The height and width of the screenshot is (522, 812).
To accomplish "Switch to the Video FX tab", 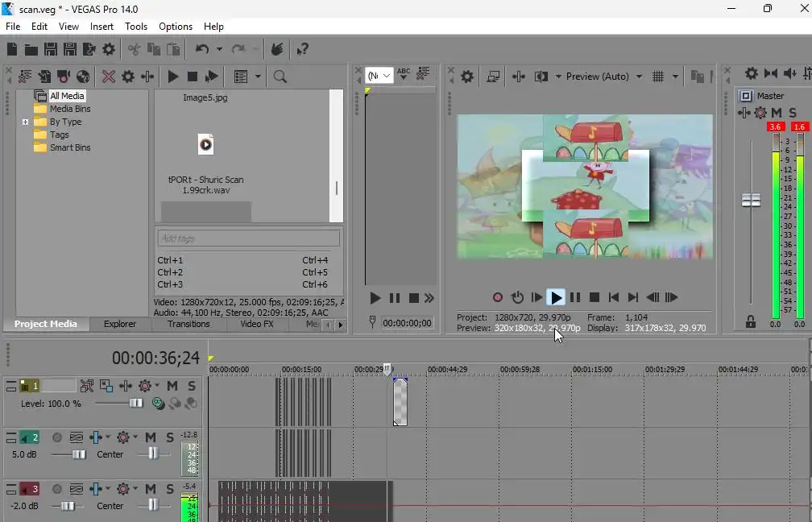I will coord(256,324).
